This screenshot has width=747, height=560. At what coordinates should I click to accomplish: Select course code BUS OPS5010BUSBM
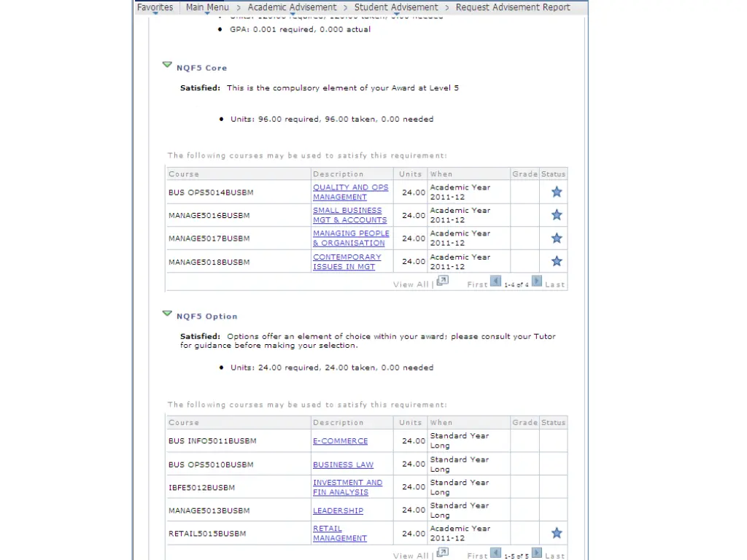coord(211,464)
